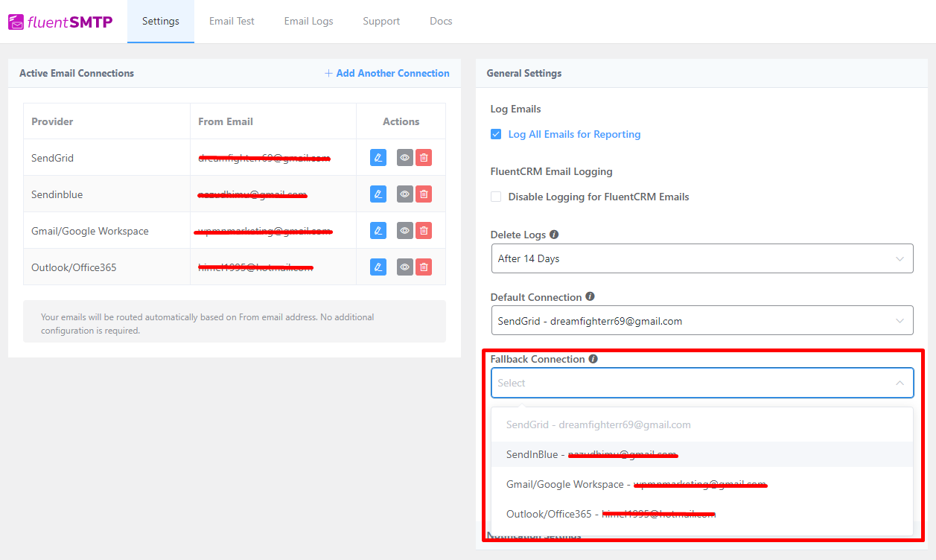View the Outlook/Office365 connection details
The width and height of the screenshot is (936, 560).
pos(405,267)
